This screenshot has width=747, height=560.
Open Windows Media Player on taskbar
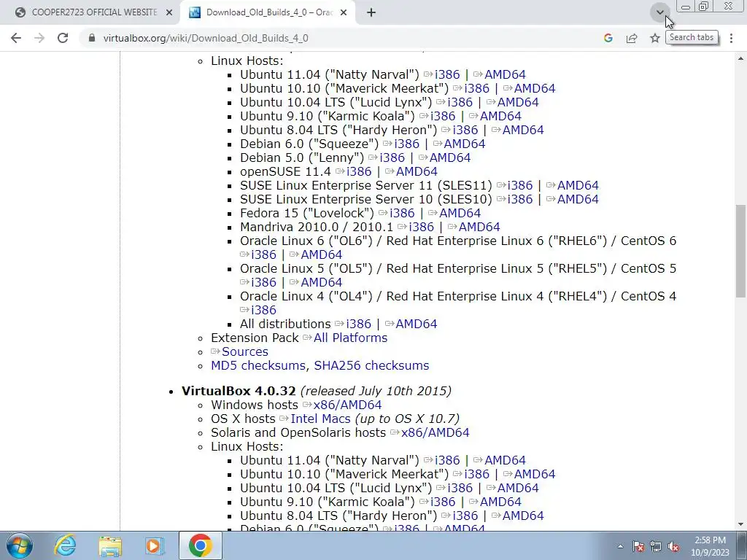[154, 545]
